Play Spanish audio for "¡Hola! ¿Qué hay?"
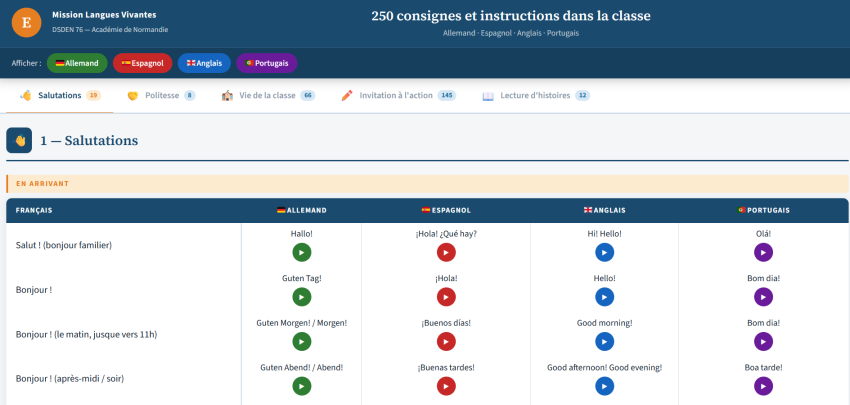The height and width of the screenshot is (405, 850). coord(446,252)
